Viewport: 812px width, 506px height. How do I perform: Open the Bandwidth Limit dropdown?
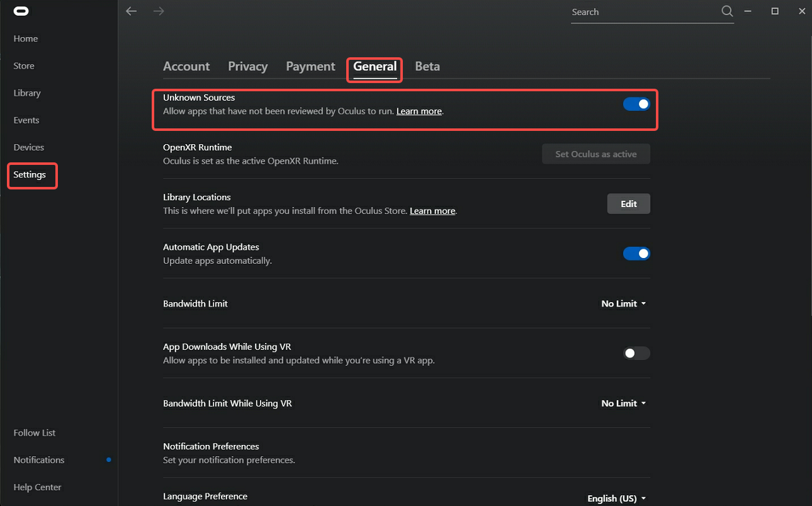[x=624, y=303]
